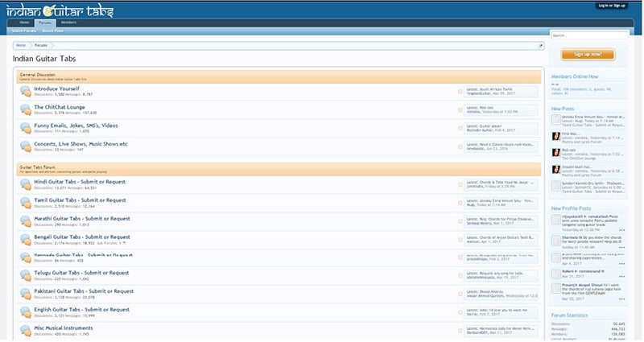Select the Forums navigation tab

tap(45, 23)
